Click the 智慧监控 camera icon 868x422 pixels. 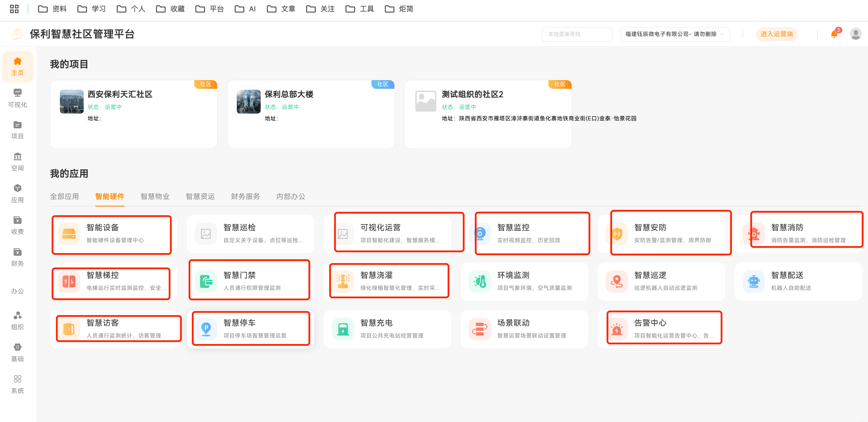pyautogui.click(x=480, y=234)
